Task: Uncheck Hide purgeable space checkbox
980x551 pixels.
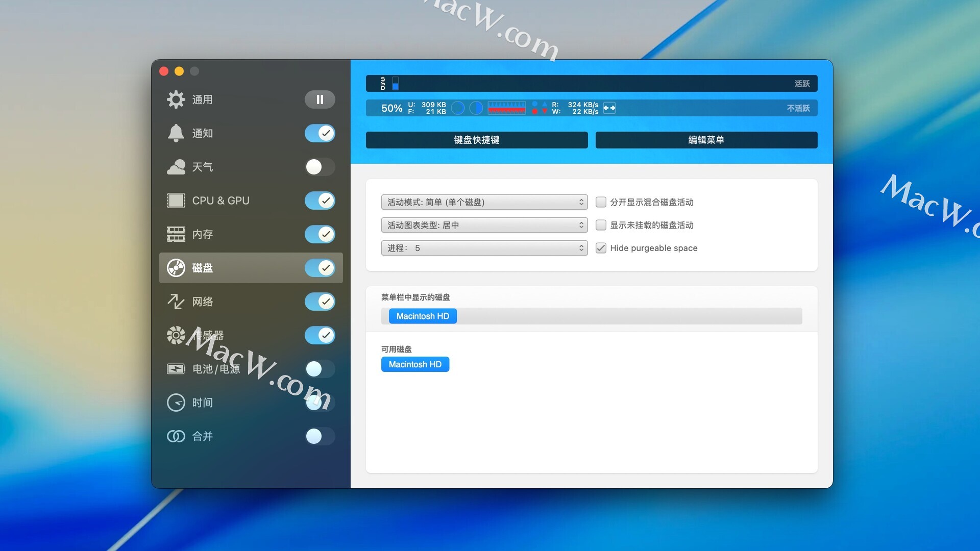Action: (x=601, y=248)
